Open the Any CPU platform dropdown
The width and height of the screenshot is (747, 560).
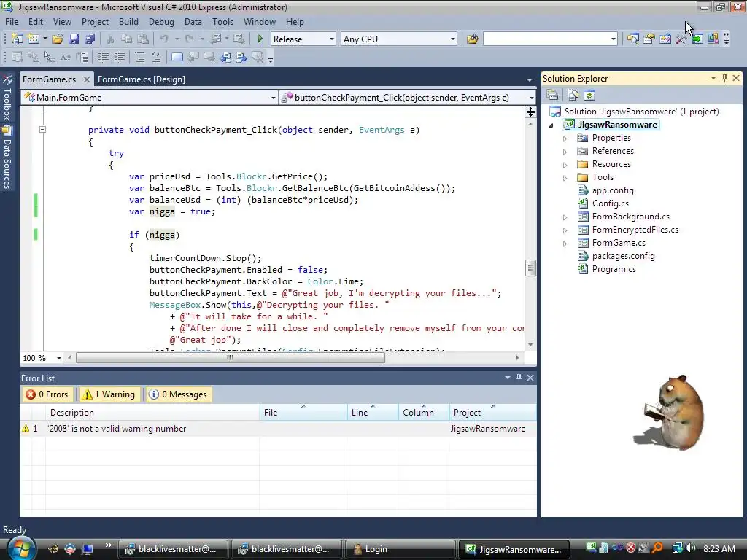tap(452, 39)
